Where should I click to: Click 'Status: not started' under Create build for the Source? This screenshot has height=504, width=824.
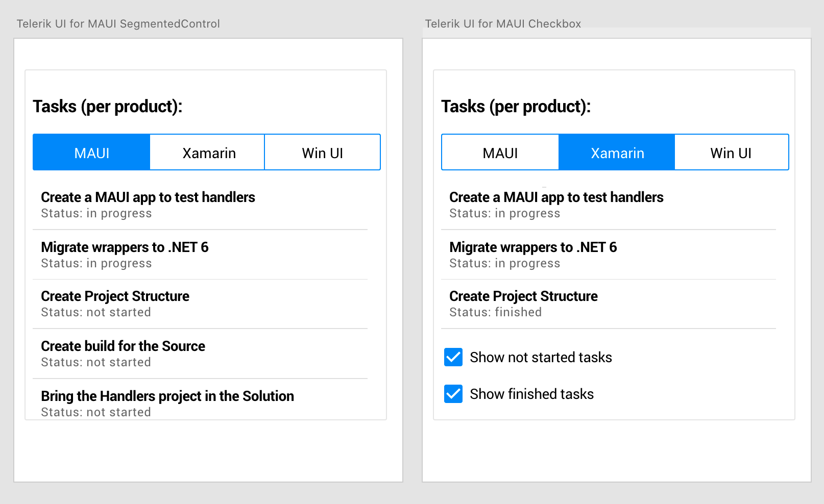click(x=96, y=362)
